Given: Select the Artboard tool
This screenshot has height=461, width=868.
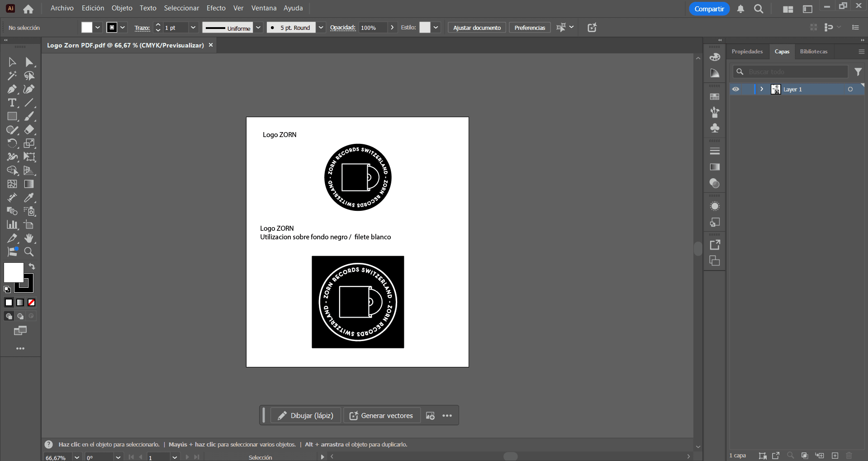Looking at the screenshot, I should click(29, 225).
